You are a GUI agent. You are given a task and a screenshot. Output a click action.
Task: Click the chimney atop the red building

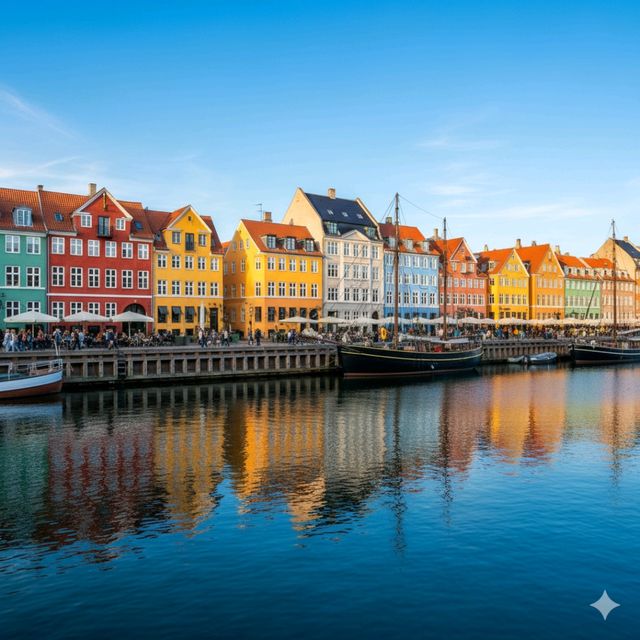[x=92, y=188]
